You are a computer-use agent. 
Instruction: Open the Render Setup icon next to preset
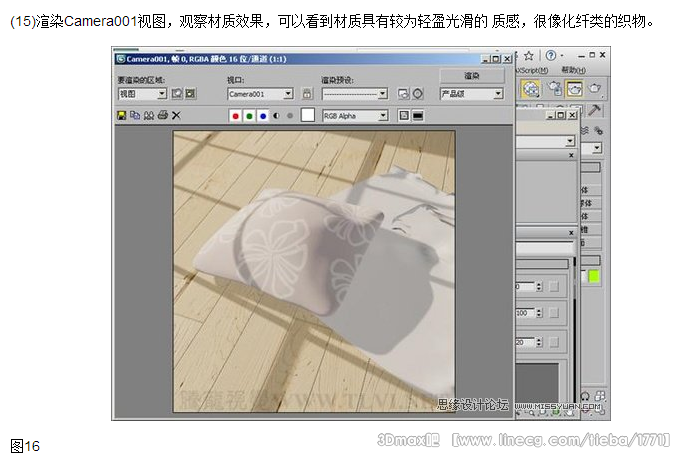pyautogui.click(x=403, y=94)
